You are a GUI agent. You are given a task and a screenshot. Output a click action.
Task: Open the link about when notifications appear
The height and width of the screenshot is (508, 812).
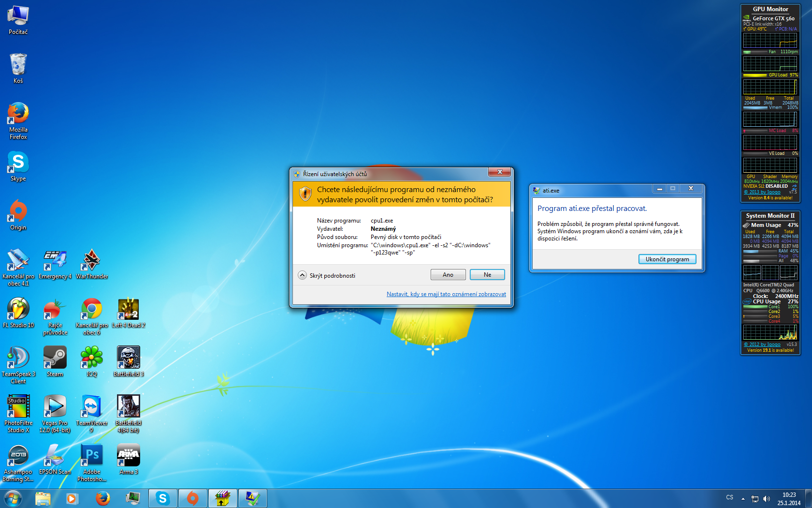pyautogui.click(x=446, y=294)
